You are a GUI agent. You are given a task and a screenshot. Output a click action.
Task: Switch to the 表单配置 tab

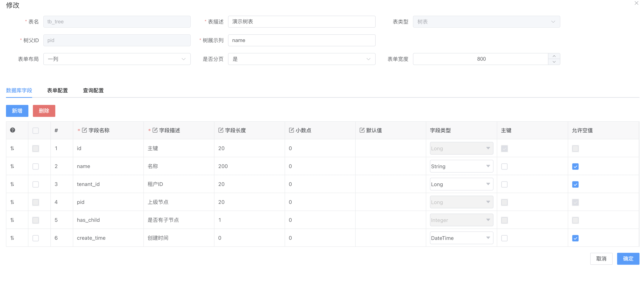pyautogui.click(x=58, y=91)
